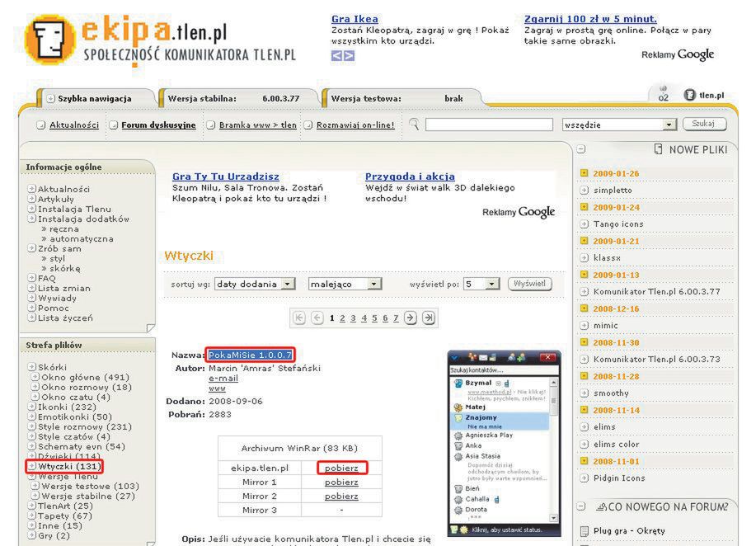756x546 pixels.
Task: Click the screenshot close X icon
Action: click(x=547, y=357)
